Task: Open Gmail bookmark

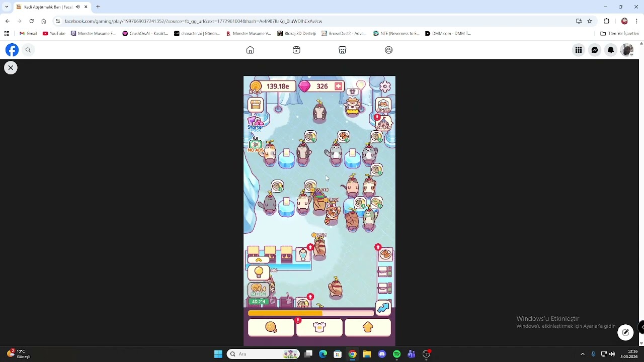Action: [x=28, y=33]
